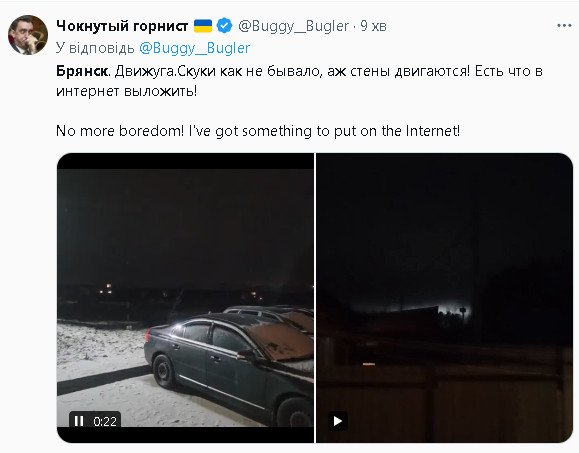579x453 pixels.
Task: Click the bold word Брянск in tweet
Action: (82, 71)
